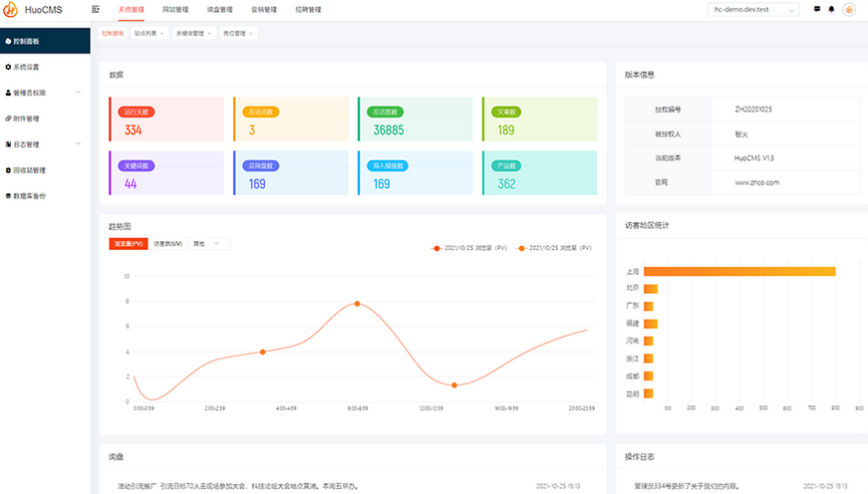868x494 pixels.
Task: Click the lowest orange chart point near 12:00
Action: click(454, 385)
